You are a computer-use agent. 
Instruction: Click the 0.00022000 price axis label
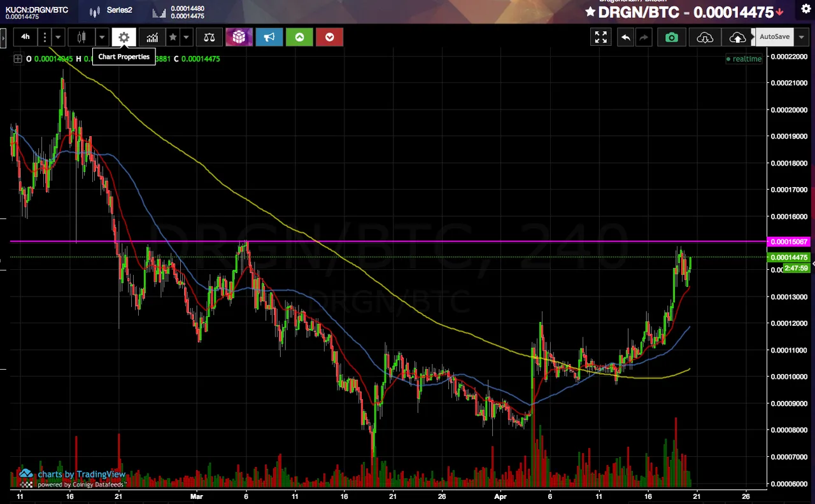[790, 57]
